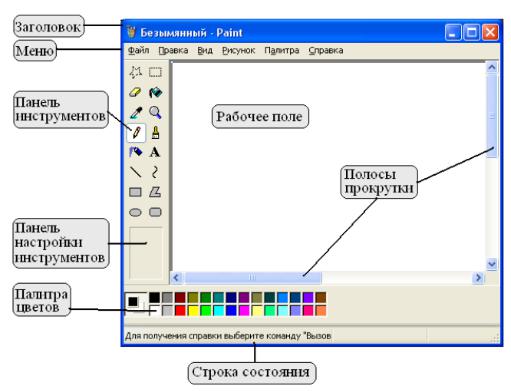Click the horizontal scrollbar thumb
The width and height of the screenshot is (511, 391).
pos(253,277)
